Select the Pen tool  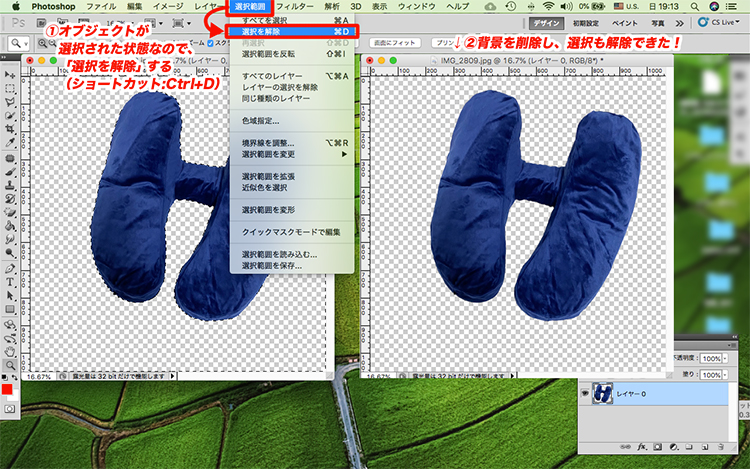point(10,268)
